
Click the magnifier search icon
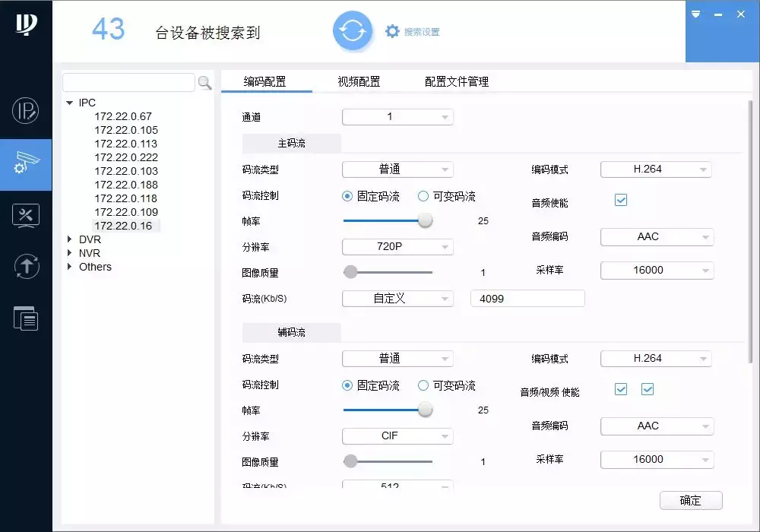coord(205,83)
